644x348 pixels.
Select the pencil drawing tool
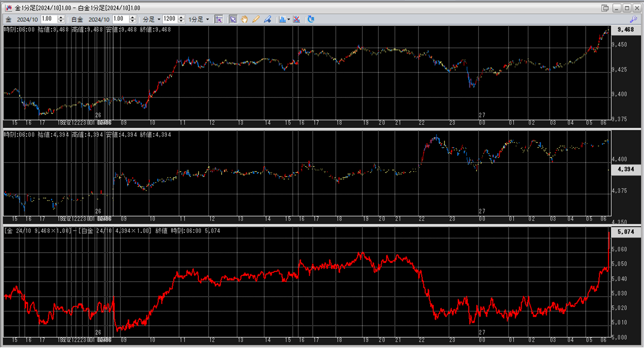(x=255, y=20)
